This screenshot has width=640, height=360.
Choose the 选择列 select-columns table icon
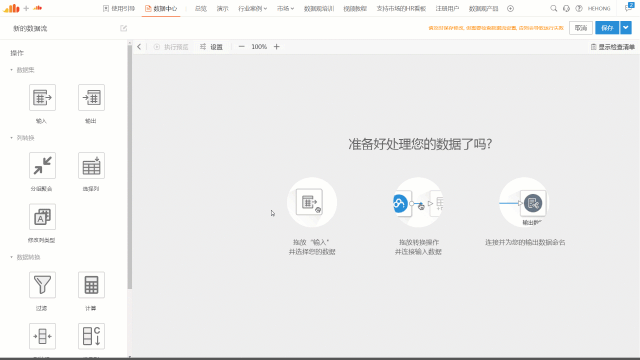pyautogui.click(x=91, y=165)
